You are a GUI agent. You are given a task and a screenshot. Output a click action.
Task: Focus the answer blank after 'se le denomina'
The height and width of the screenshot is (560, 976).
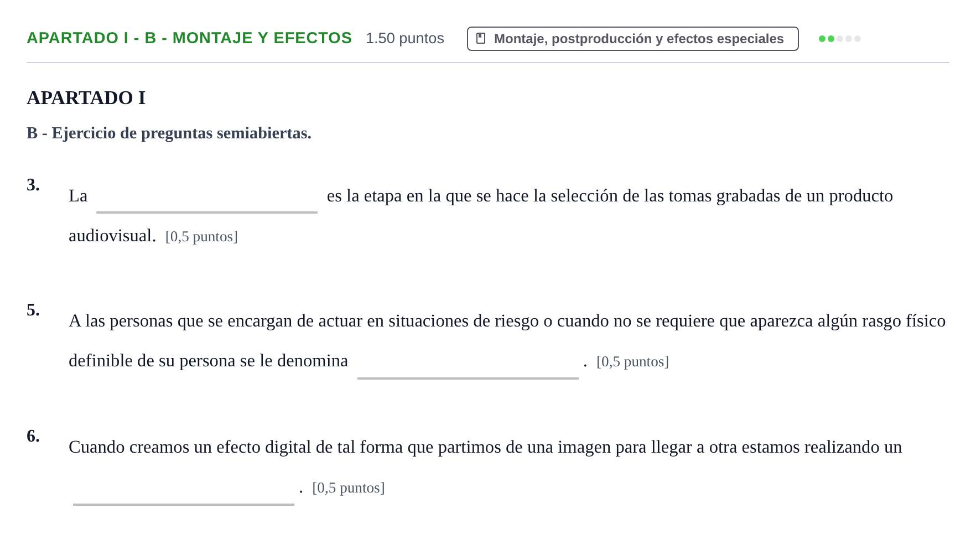pos(468,362)
